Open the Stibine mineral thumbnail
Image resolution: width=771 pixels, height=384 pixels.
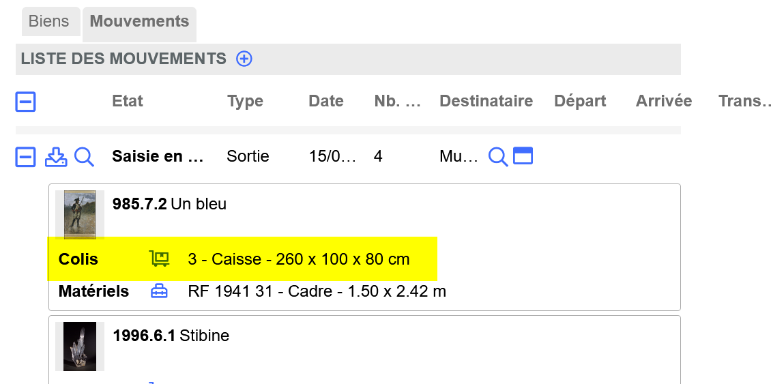(80, 346)
